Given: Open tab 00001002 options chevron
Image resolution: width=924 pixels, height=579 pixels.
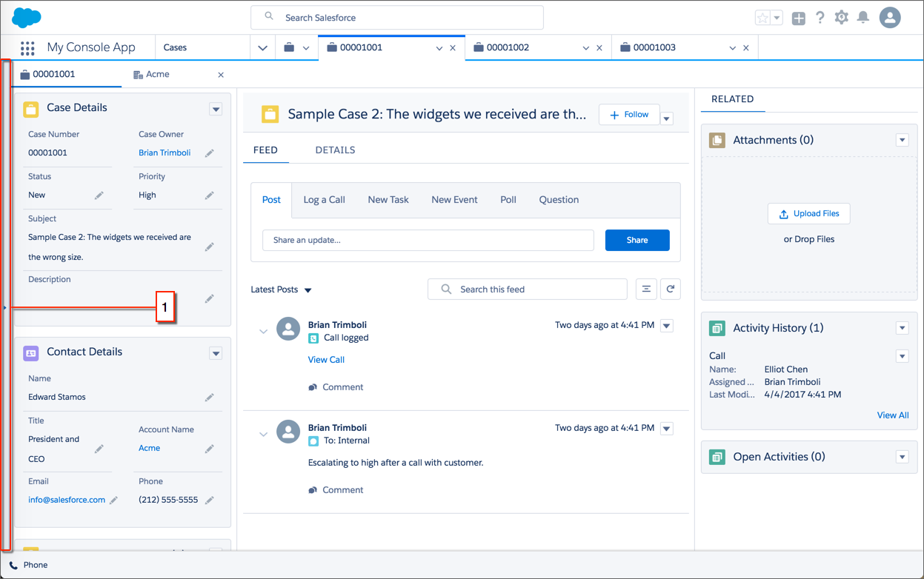Looking at the screenshot, I should point(586,48).
